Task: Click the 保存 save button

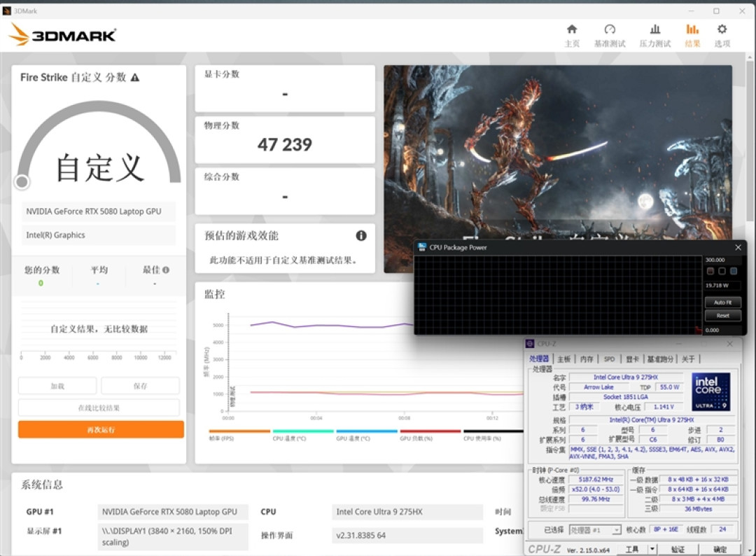Action: pos(140,386)
